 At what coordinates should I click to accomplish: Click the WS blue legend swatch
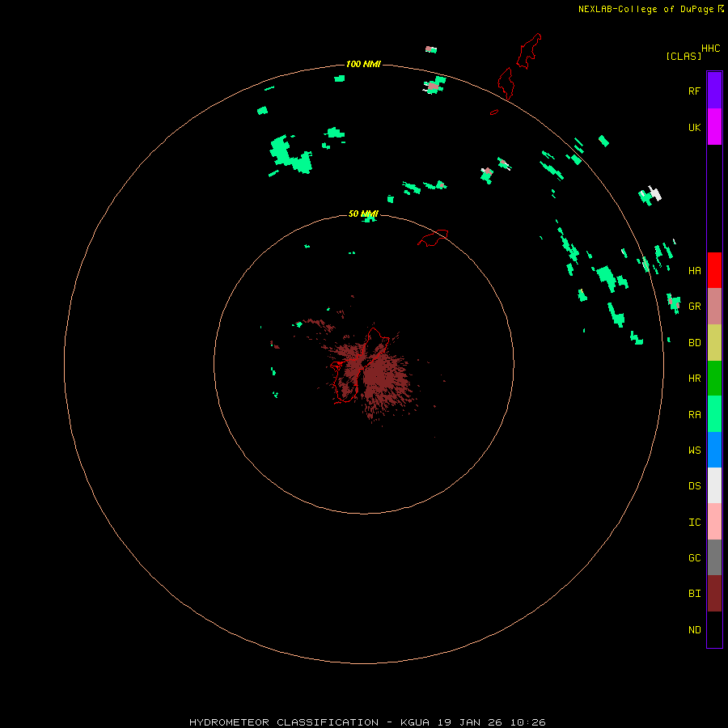(714, 450)
